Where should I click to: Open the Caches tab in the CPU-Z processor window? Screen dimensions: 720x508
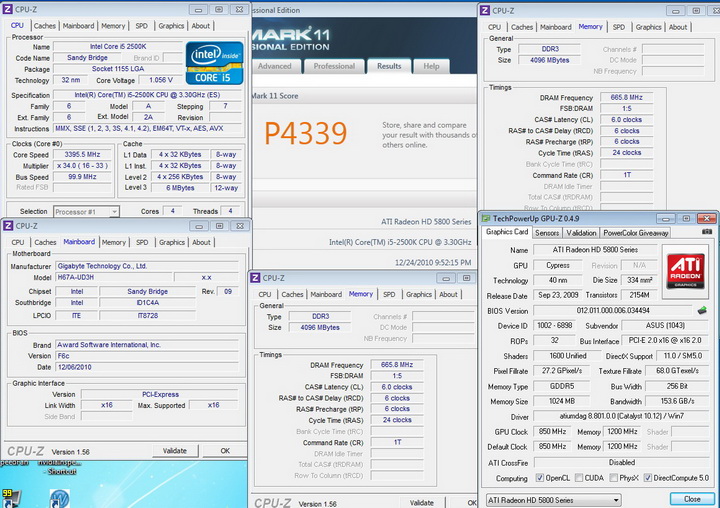click(45, 26)
